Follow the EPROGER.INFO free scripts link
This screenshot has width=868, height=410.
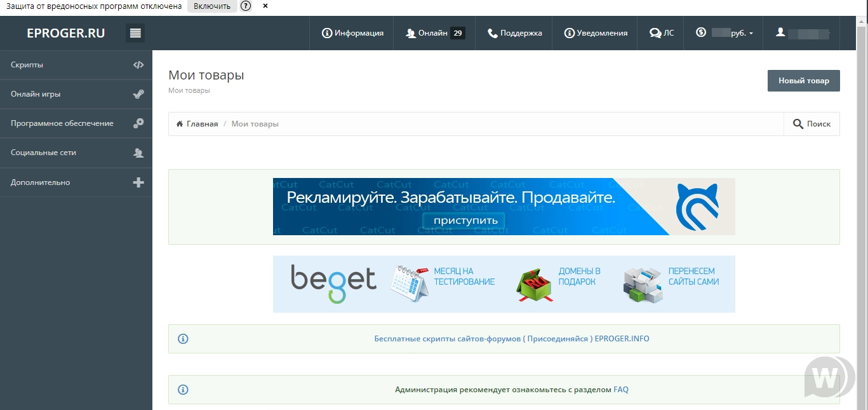pyautogui.click(x=511, y=339)
